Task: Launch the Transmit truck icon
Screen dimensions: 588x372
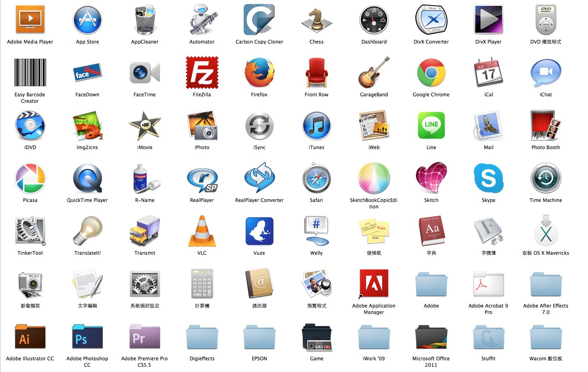Action: [145, 231]
